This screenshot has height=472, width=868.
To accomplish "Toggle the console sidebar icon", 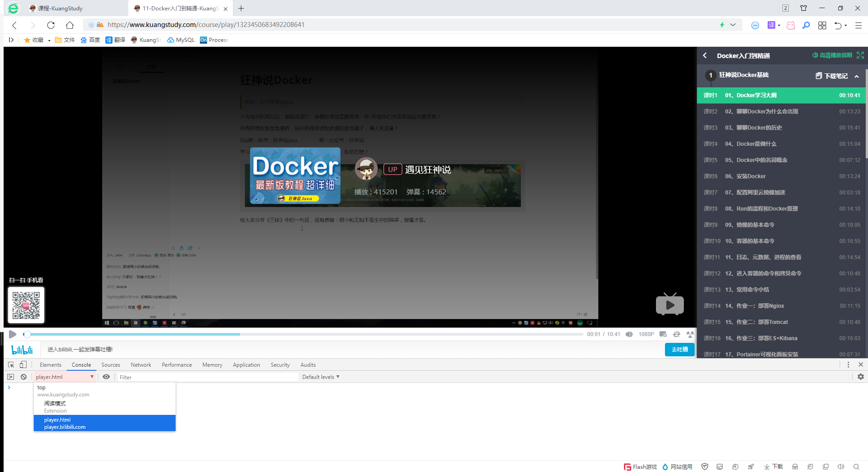I will pyautogui.click(x=11, y=377).
